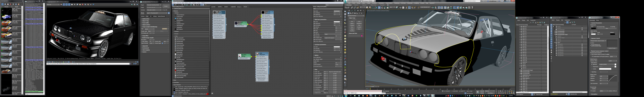Open View to Render dropdown
Screen dimensions: 644x97
click(157, 13)
